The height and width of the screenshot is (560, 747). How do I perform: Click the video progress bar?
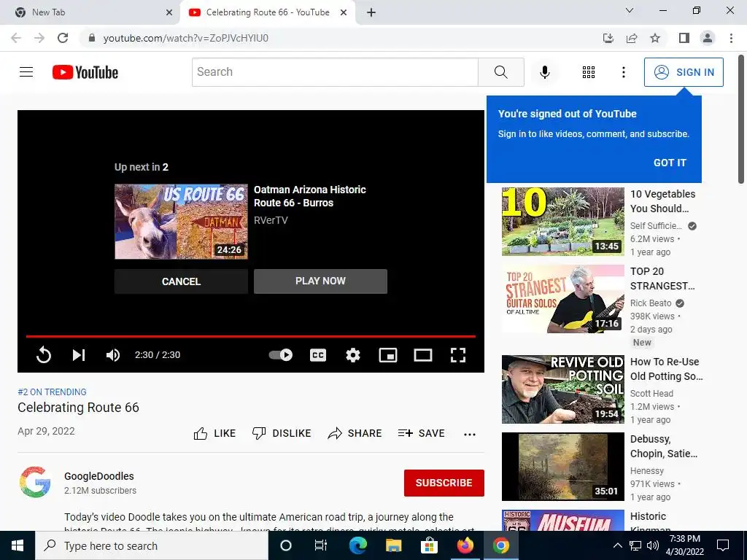pos(251,336)
